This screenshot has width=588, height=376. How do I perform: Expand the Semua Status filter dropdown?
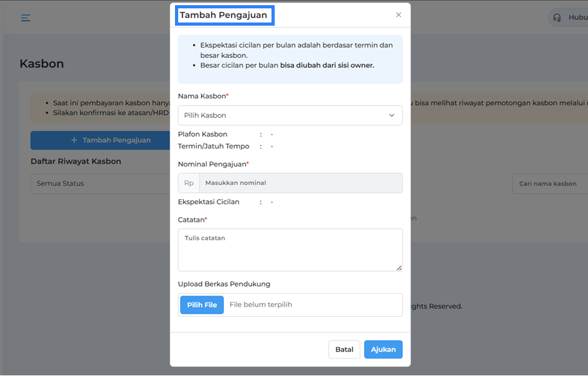(x=100, y=184)
